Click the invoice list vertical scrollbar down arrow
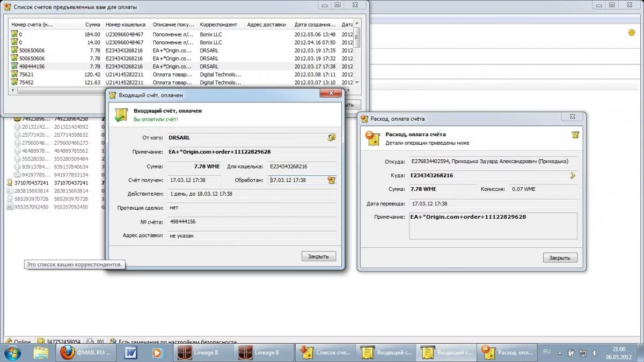 (x=357, y=83)
